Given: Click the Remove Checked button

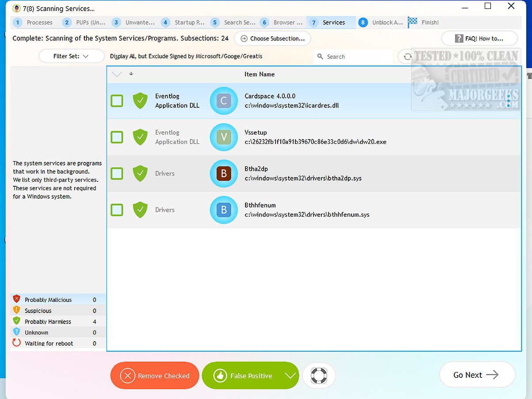Looking at the screenshot, I should (155, 376).
